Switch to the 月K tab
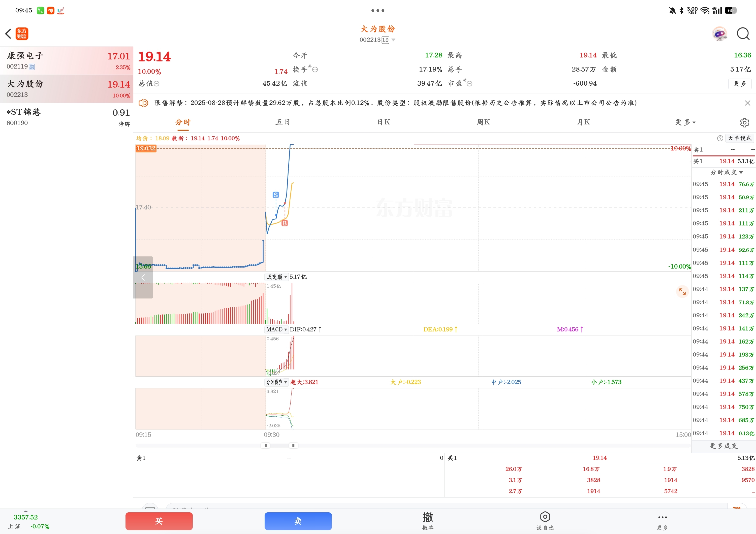Image resolution: width=756 pixels, height=534 pixels. [583, 122]
